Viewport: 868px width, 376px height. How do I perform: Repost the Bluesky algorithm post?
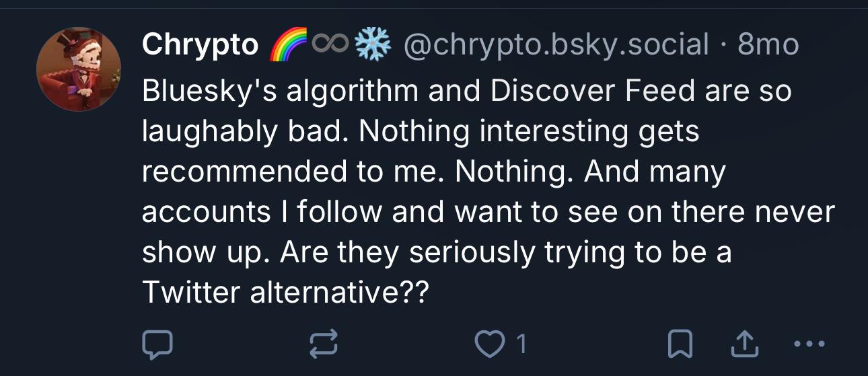[x=322, y=344]
